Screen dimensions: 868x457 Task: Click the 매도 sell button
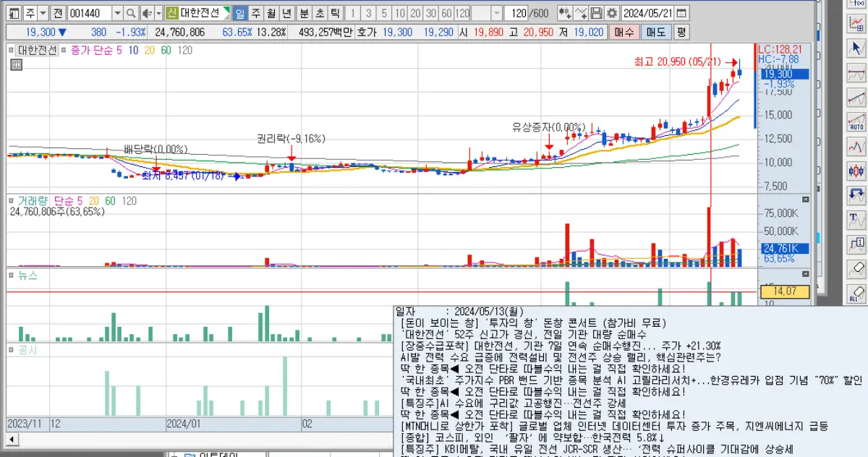(x=656, y=33)
